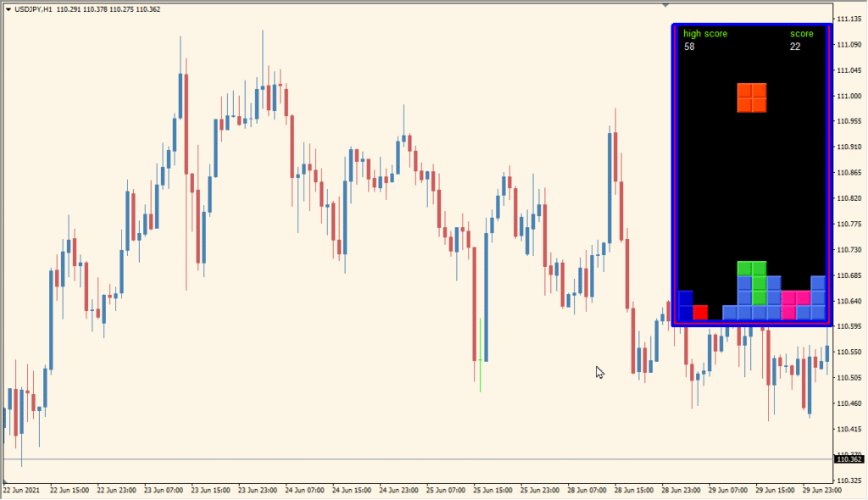Click the red block at the bottom

click(x=700, y=313)
